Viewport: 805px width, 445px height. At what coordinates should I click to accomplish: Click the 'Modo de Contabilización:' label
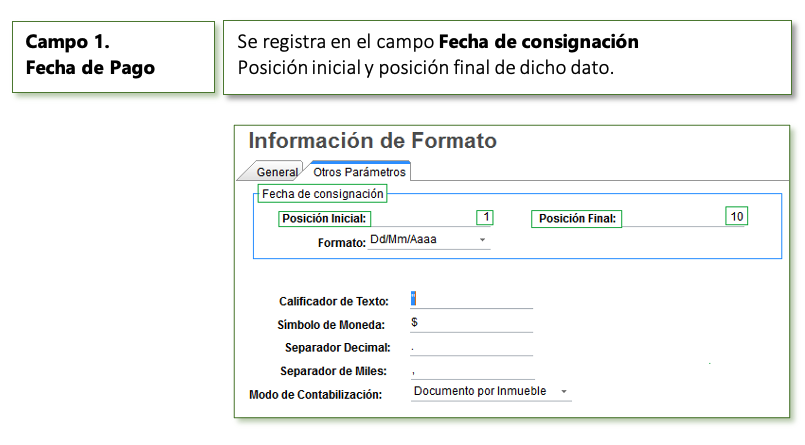point(316,395)
